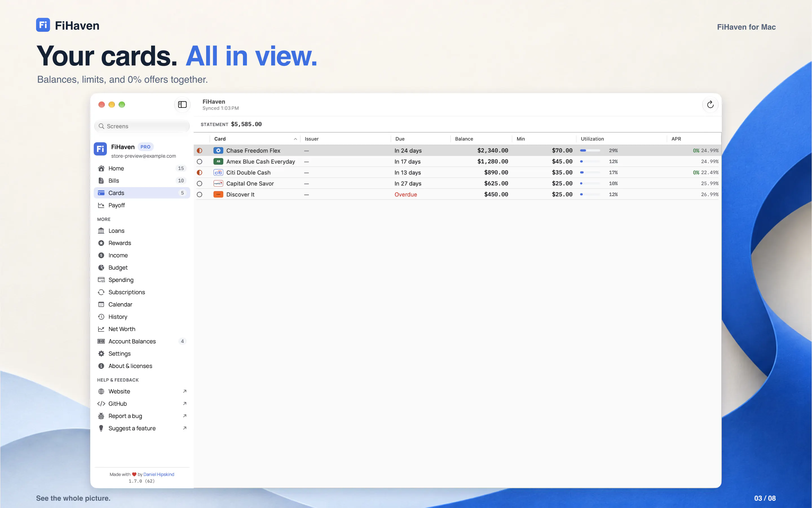This screenshot has height=508, width=812.
Task: Click the Suggest a feature lightbulb icon
Action: click(101, 428)
